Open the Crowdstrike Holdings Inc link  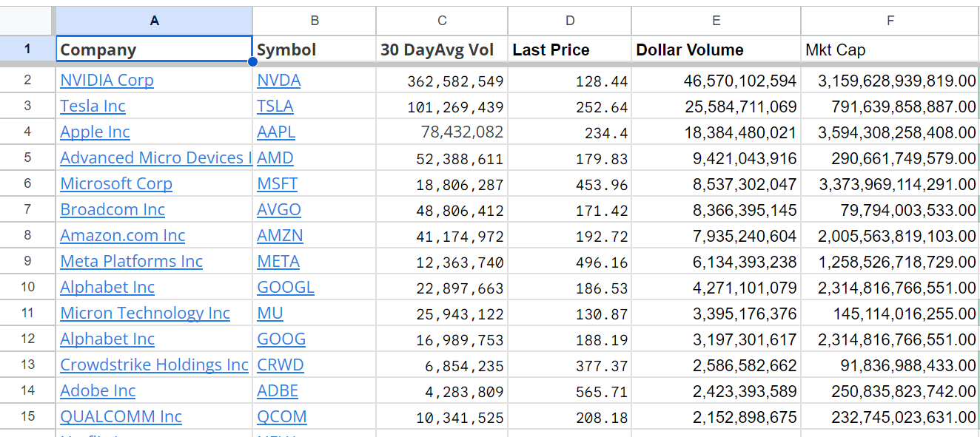click(154, 365)
